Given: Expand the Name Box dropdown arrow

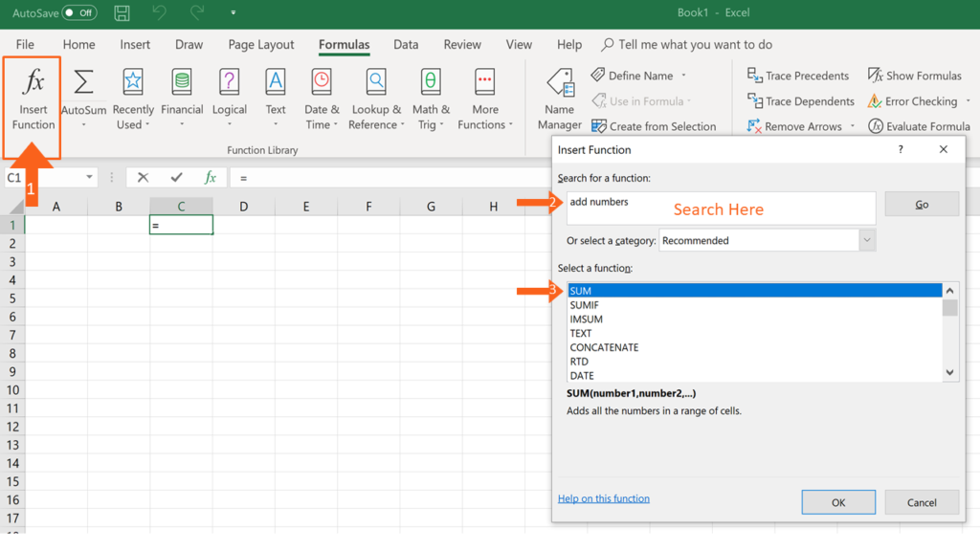Looking at the screenshot, I should [89, 177].
